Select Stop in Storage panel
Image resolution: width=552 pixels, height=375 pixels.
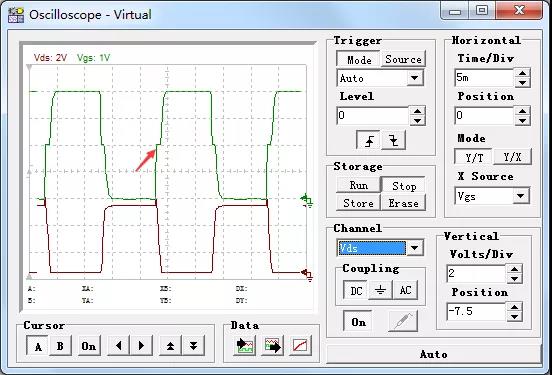click(x=403, y=185)
